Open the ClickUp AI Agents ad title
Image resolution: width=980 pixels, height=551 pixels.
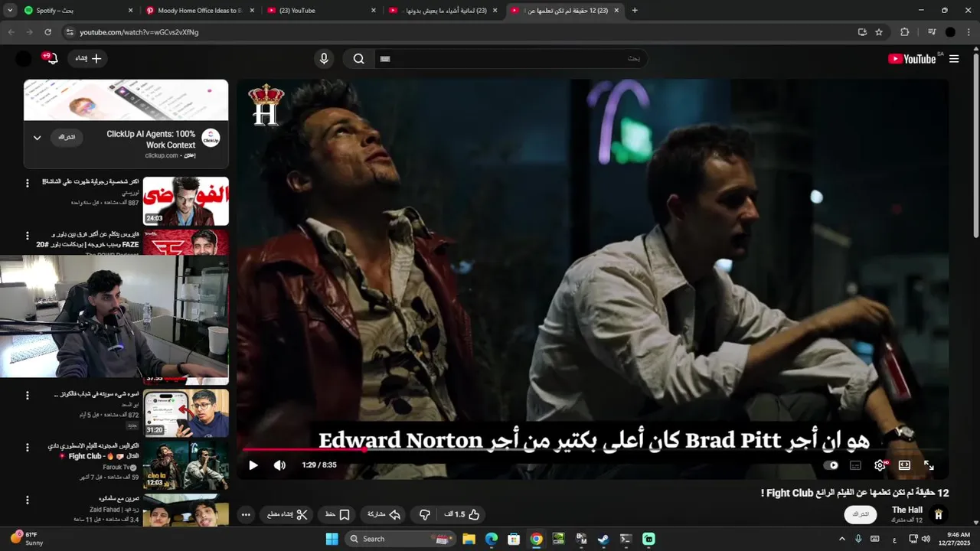tap(151, 139)
